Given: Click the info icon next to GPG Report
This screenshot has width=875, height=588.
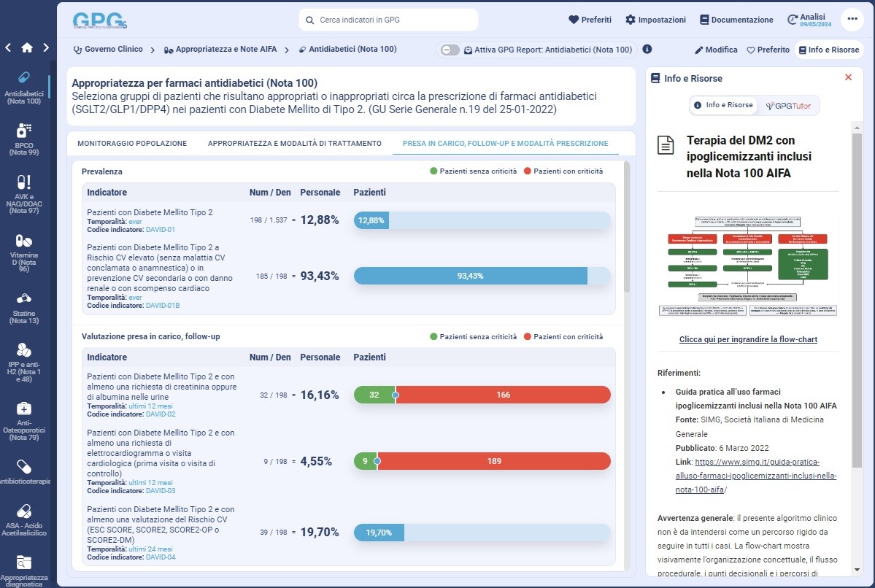Looking at the screenshot, I should coord(647,50).
